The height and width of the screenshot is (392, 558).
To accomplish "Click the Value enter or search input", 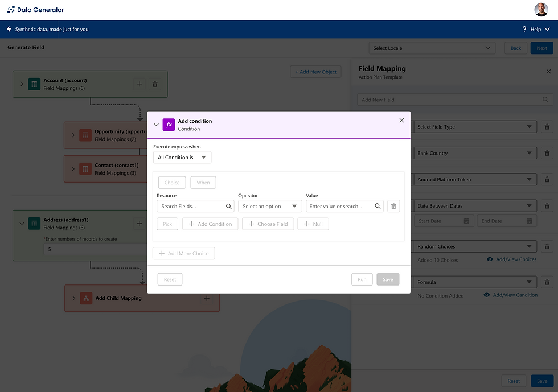I will point(344,206).
